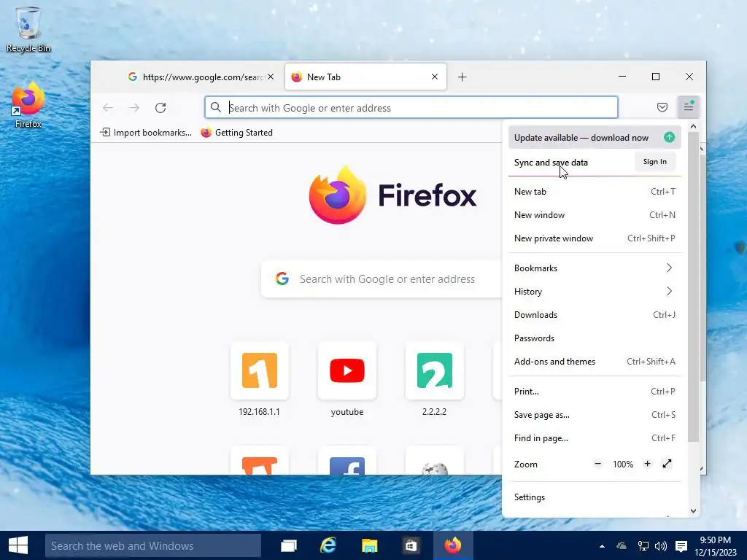The height and width of the screenshot is (560, 747).
Task: Click the Import bookmarks toolbar item
Action: click(146, 133)
